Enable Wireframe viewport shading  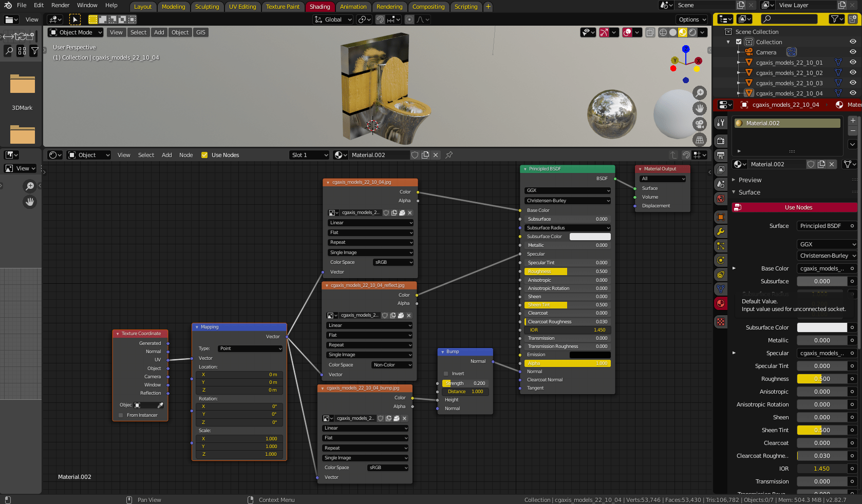point(663,32)
